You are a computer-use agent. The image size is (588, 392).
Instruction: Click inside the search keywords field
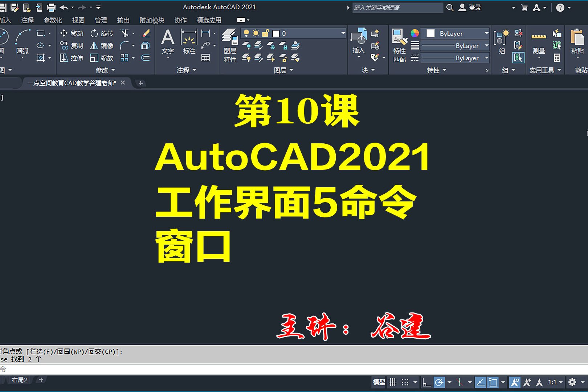tap(397, 7)
